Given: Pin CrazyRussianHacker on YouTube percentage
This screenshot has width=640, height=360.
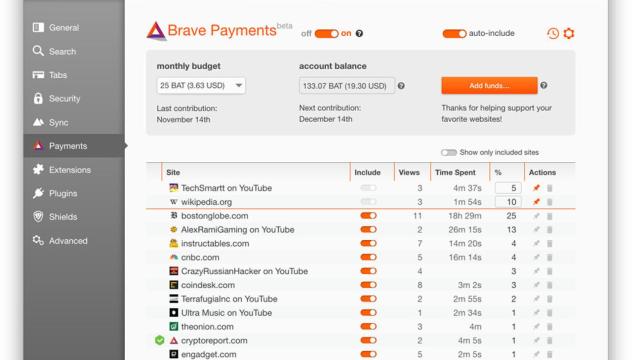Looking at the screenshot, I should tap(536, 271).
